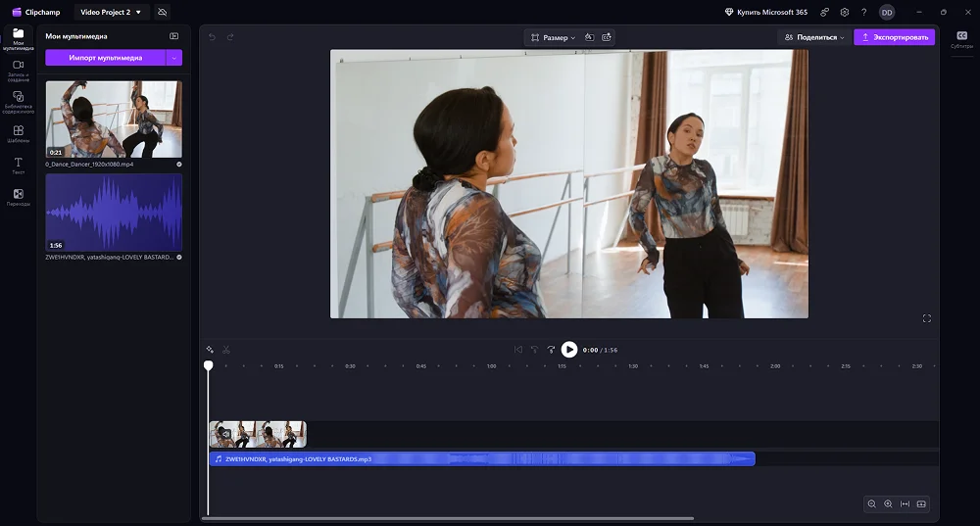Screen dimensions: 980x526
Task: Click the magic auto-compose sparkle icon
Action: coord(210,350)
